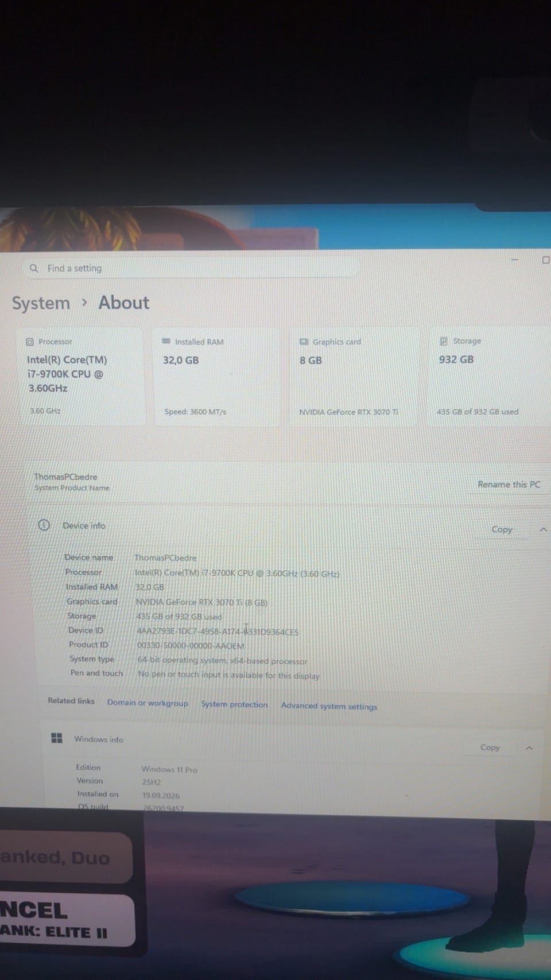The height and width of the screenshot is (980, 551).
Task: Click the NVIDIA GeForce RTX 3070 Ti (8 GB) value
Action: tap(201, 602)
